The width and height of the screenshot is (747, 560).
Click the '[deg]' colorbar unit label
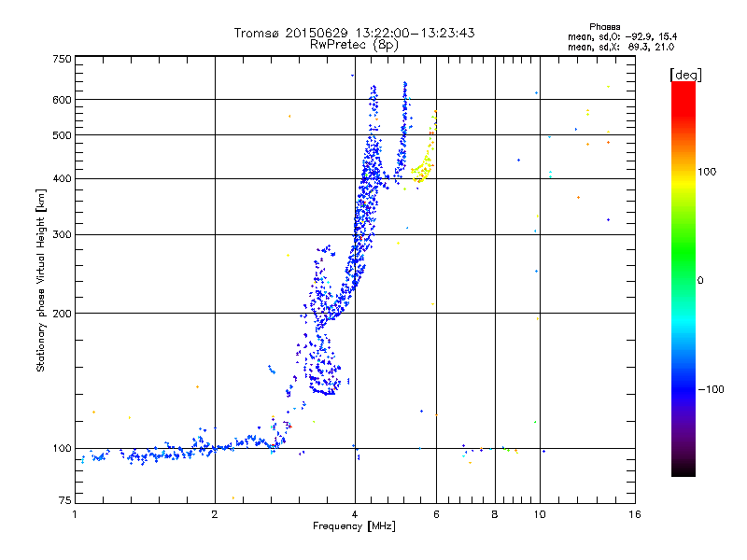[x=685, y=75]
